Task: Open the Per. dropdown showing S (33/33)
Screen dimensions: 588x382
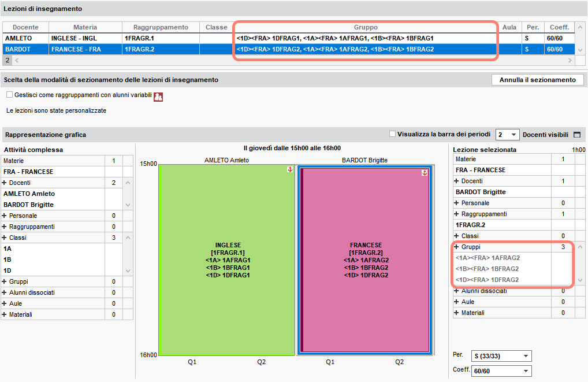Action: 502,356
